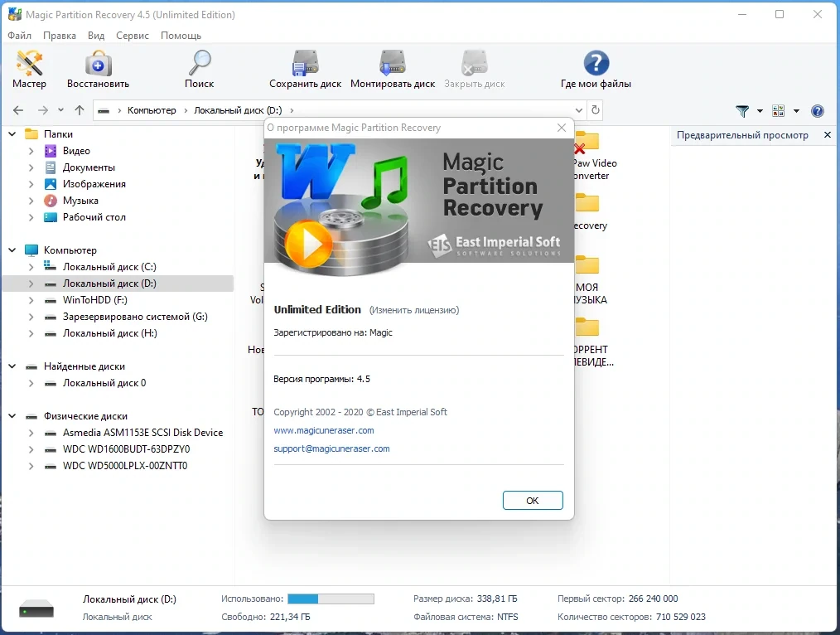840x635 pixels.
Task: Click the disk usage progress bar
Action: tap(331, 599)
